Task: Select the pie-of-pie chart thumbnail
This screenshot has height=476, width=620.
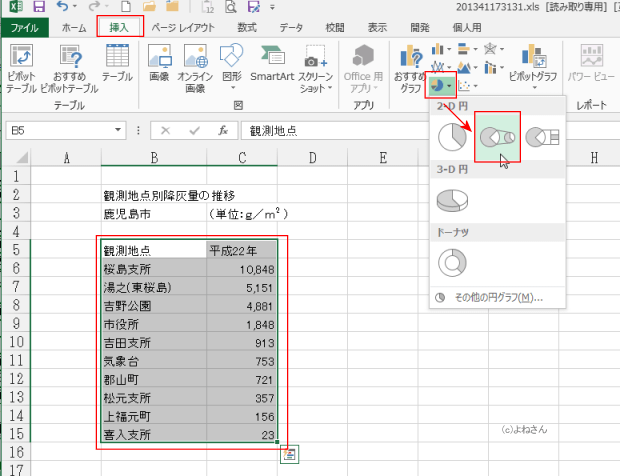Action: coord(497,137)
